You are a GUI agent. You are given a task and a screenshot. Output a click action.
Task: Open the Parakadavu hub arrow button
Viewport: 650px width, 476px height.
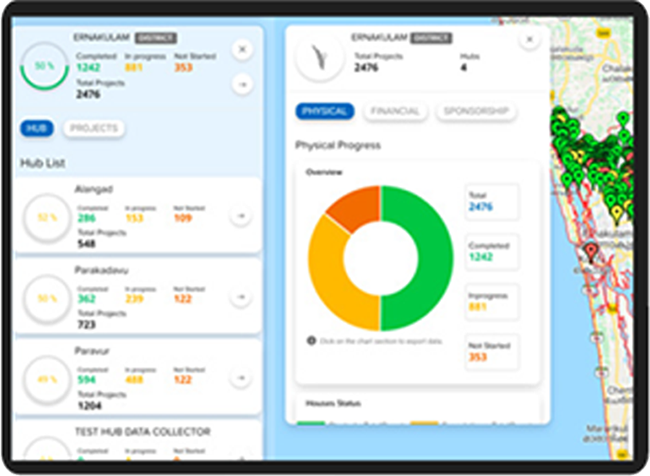241,297
